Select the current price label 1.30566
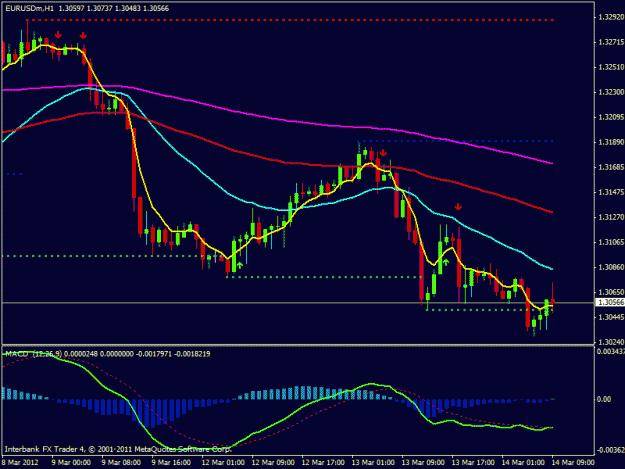625x469 pixels. click(611, 302)
